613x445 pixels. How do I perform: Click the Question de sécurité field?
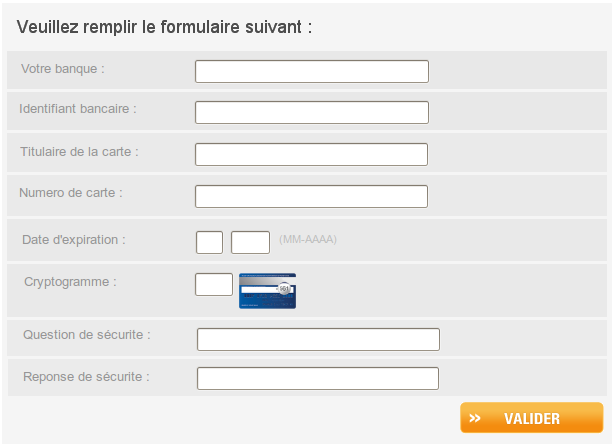(318, 339)
